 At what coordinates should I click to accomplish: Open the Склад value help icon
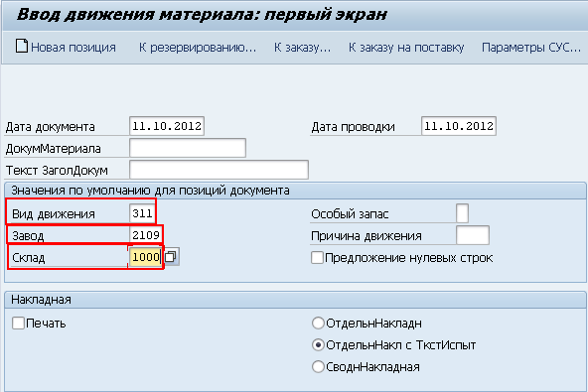pos(171,257)
